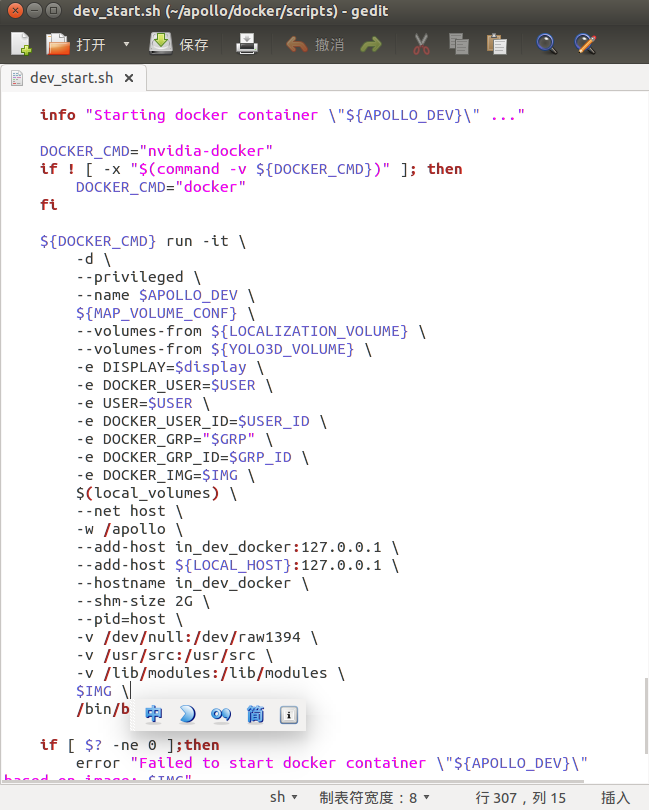Expand the recent files dropdown arrow next to 打开
Viewport: 649px width, 810px height.
click(x=126, y=44)
